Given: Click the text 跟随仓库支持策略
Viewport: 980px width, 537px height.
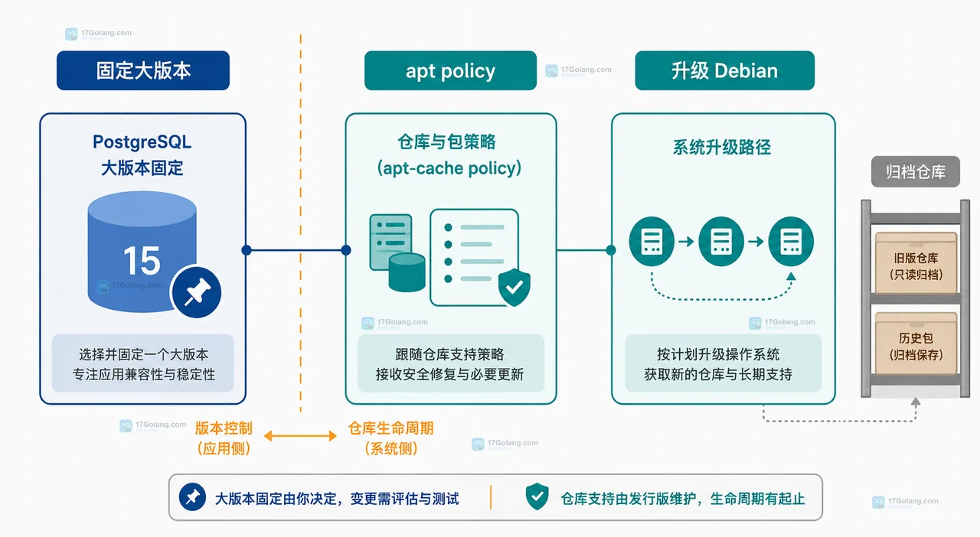Looking at the screenshot, I should coord(450,355).
